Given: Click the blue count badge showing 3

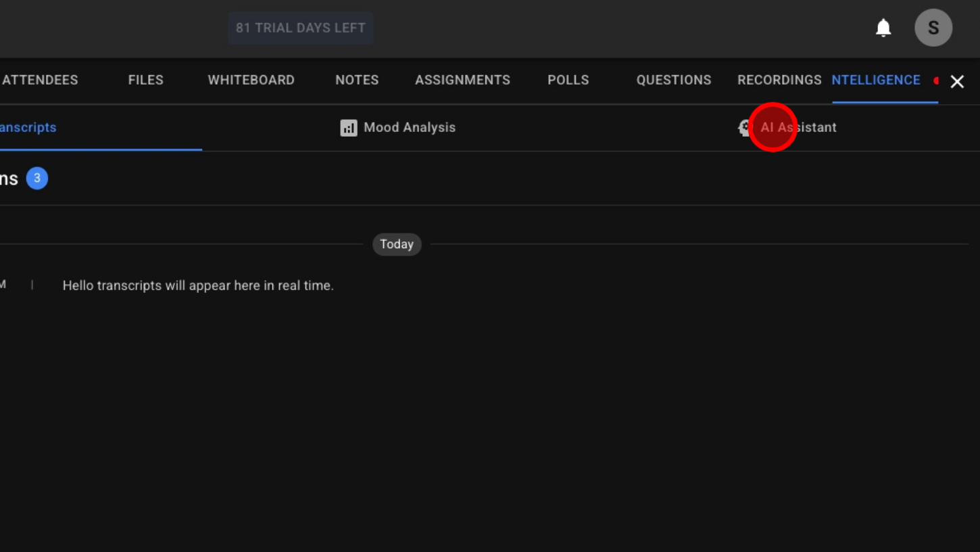Looking at the screenshot, I should coord(37,178).
